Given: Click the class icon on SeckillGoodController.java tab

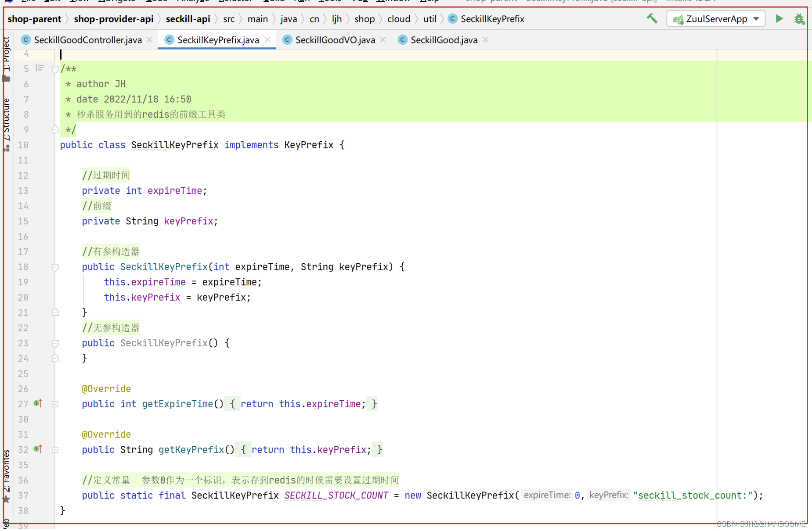Looking at the screenshot, I should (x=26, y=40).
